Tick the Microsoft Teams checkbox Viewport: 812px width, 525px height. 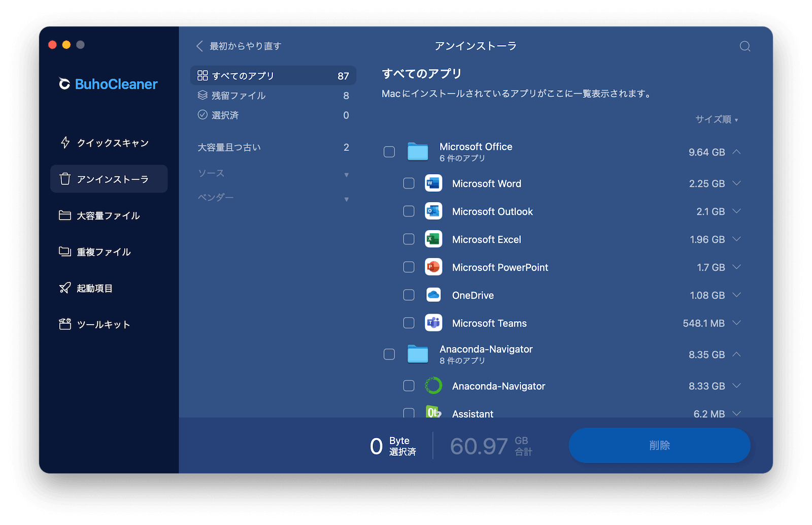pyautogui.click(x=409, y=323)
